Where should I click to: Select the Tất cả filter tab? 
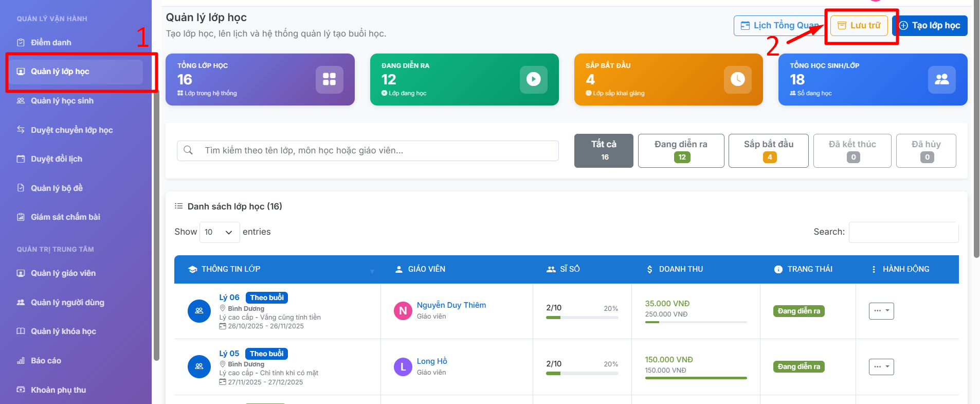pyautogui.click(x=604, y=150)
